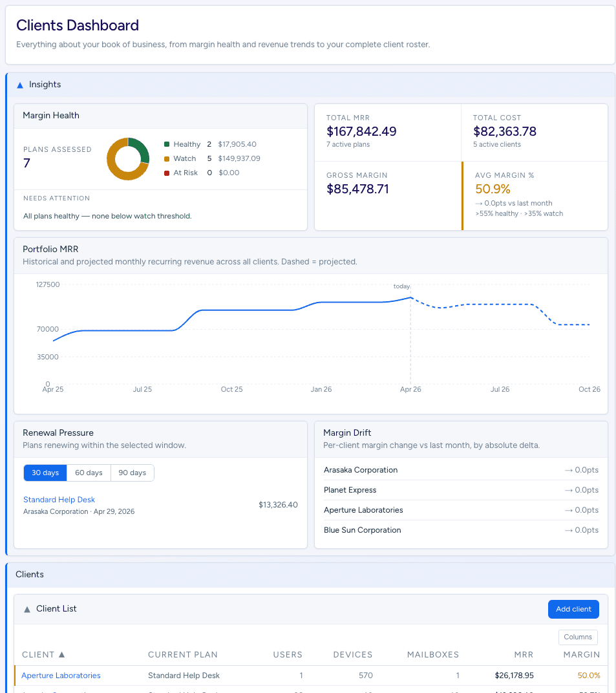Viewport: 616px width, 693px height.
Task: Click the Add client button
Action: point(573,609)
